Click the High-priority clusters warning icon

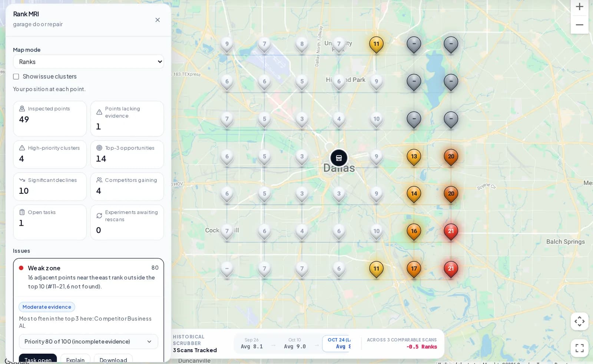click(x=22, y=148)
